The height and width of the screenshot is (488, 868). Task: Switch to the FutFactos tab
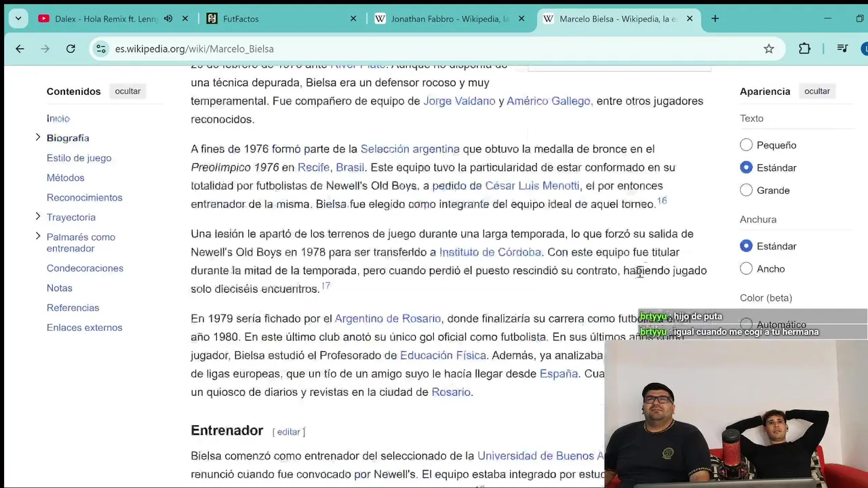pyautogui.click(x=281, y=19)
